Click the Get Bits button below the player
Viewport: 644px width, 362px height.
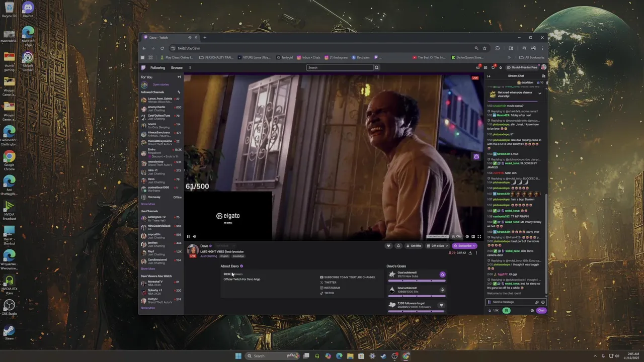click(414, 246)
